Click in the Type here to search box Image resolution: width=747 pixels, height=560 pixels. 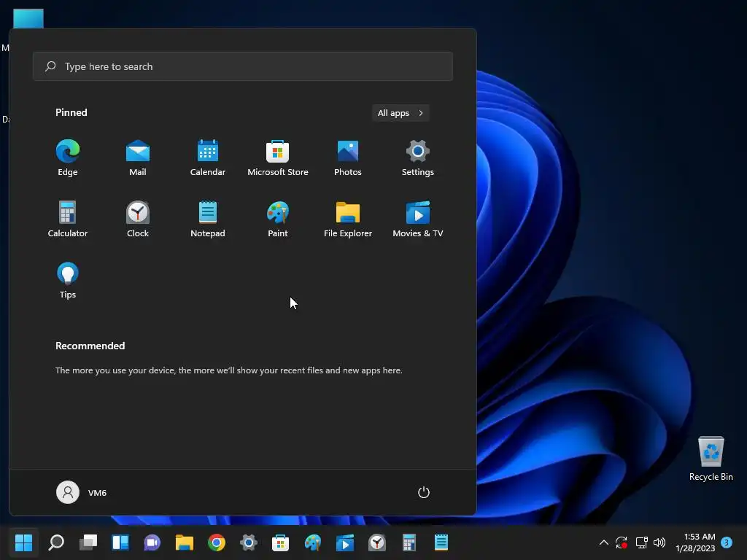[x=242, y=66]
